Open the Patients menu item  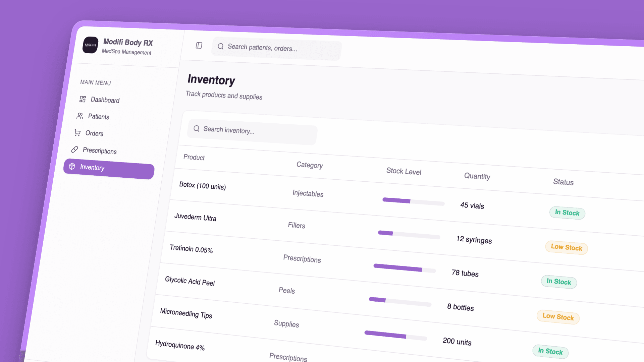click(x=99, y=117)
